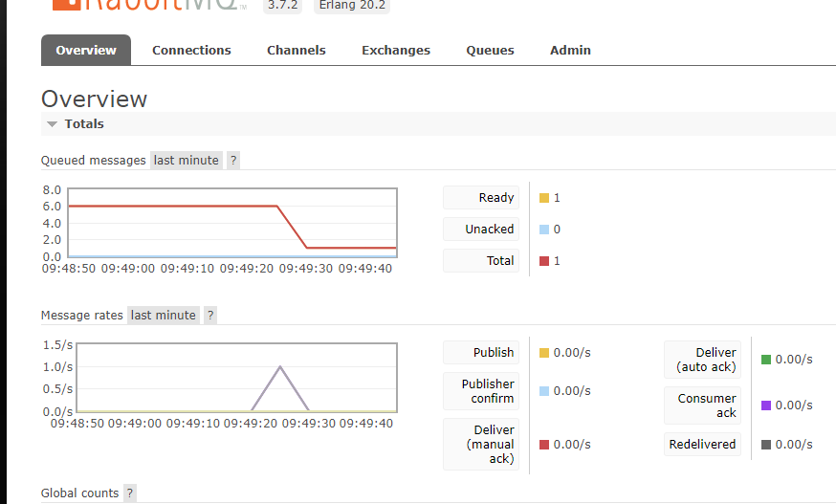Click the Message rates section label
The image size is (836, 504).
(x=82, y=316)
